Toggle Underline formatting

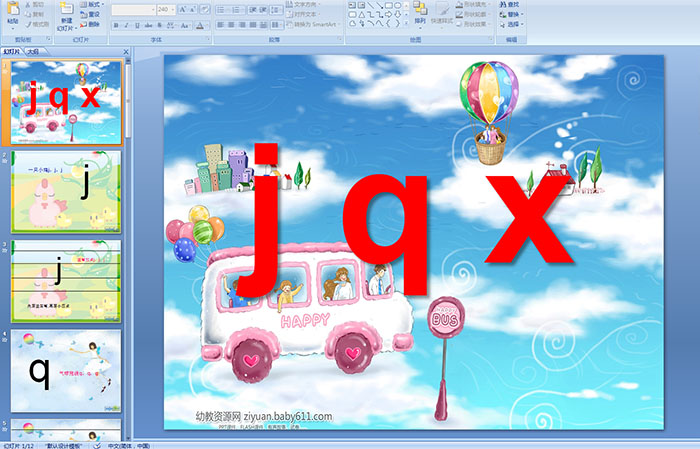tap(137, 25)
